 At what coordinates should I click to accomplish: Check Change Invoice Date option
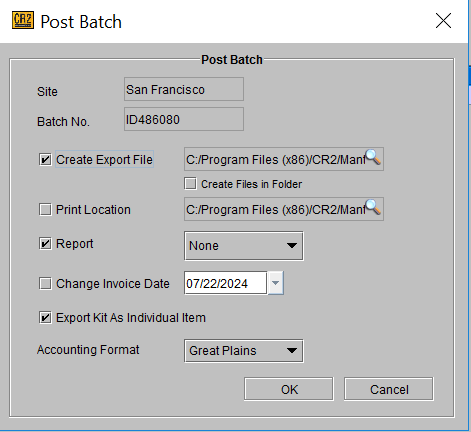[x=45, y=284]
